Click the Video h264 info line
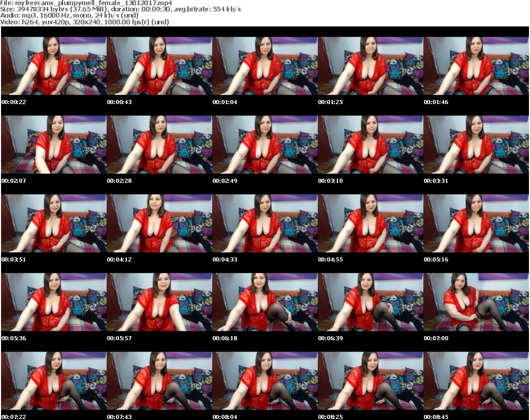 84,22
